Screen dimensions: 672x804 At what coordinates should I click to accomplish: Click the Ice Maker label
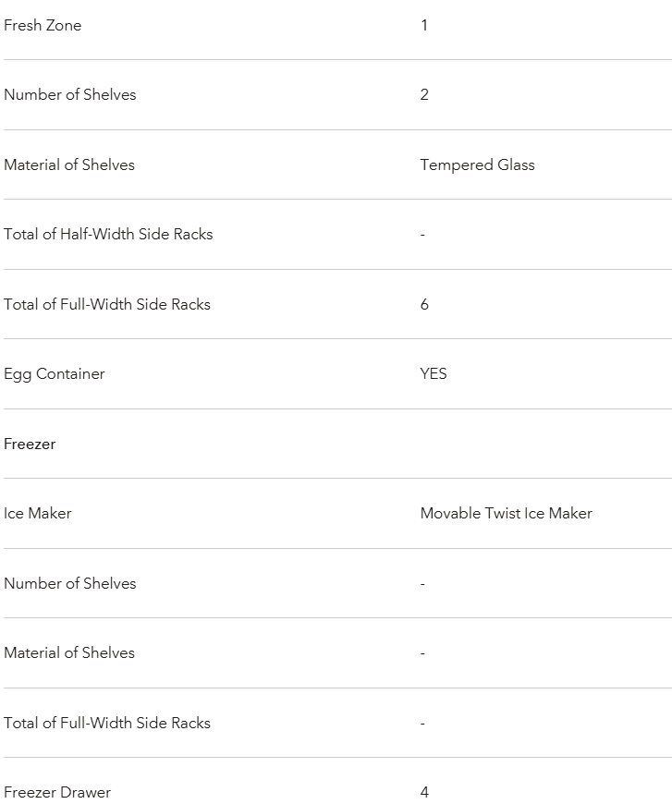click(38, 513)
